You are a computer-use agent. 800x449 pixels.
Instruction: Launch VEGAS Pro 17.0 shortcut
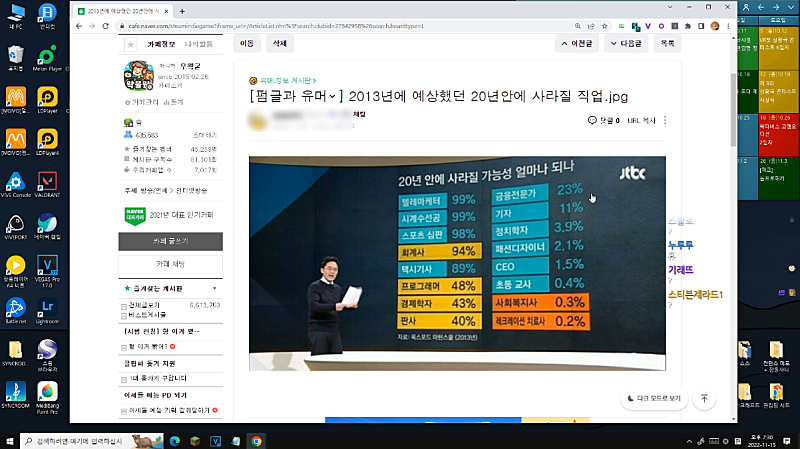[47, 271]
